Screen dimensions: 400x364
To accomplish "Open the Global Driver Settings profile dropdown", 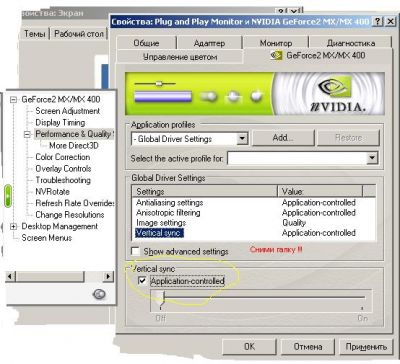I will (x=243, y=138).
